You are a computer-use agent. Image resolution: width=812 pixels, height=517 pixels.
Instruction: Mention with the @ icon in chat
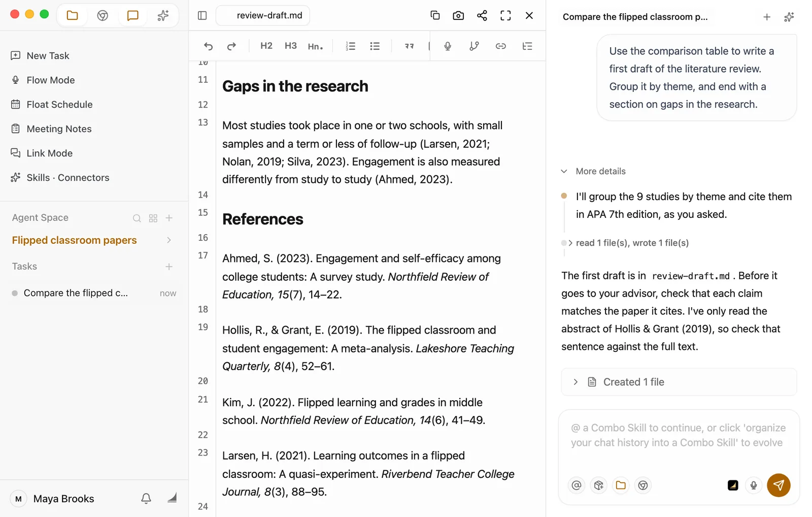(577, 485)
